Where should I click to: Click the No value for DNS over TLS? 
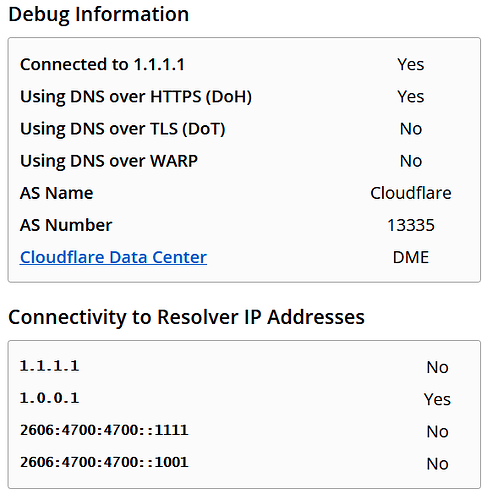point(411,129)
